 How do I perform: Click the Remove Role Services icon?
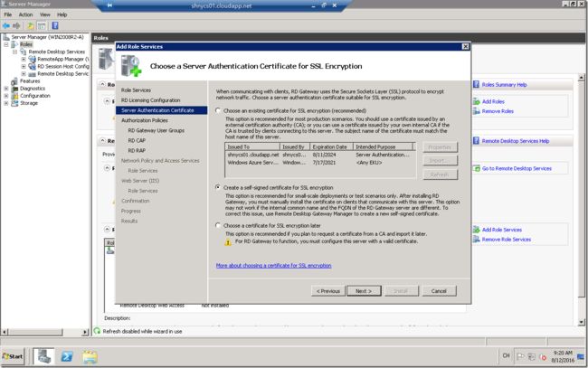point(476,239)
